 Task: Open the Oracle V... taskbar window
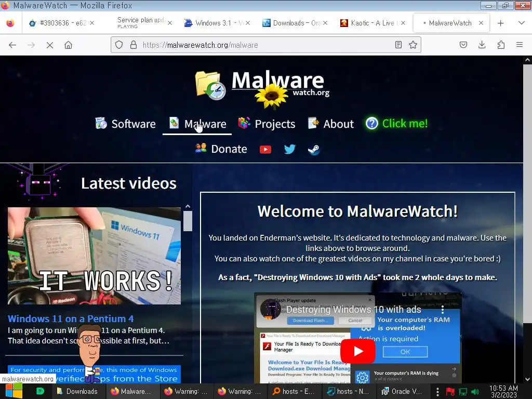tap(403, 391)
